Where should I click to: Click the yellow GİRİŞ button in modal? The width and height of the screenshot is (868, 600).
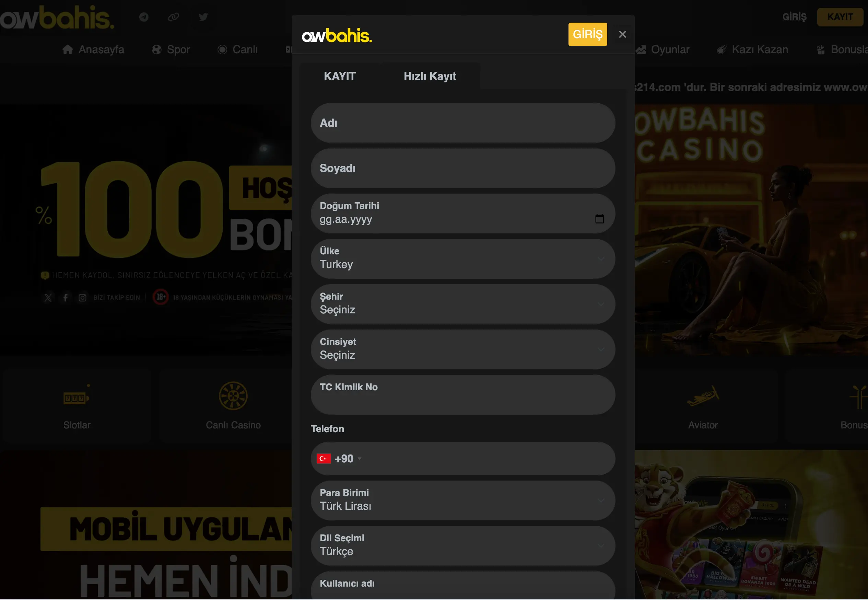(x=587, y=34)
